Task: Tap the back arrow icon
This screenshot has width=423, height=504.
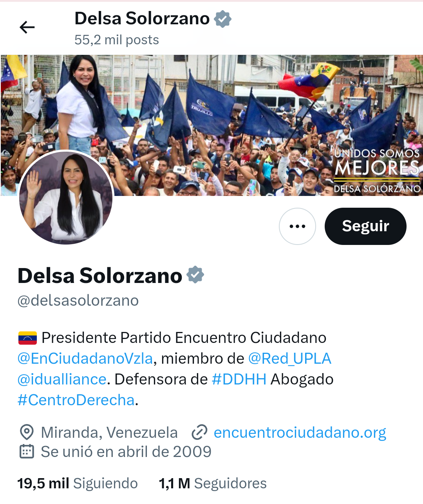Action: coord(27,27)
